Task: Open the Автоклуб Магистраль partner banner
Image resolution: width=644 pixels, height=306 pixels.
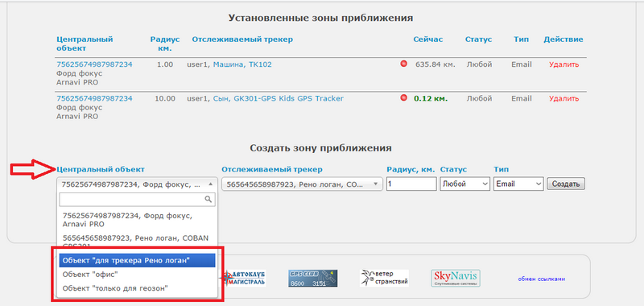Action: (242, 278)
